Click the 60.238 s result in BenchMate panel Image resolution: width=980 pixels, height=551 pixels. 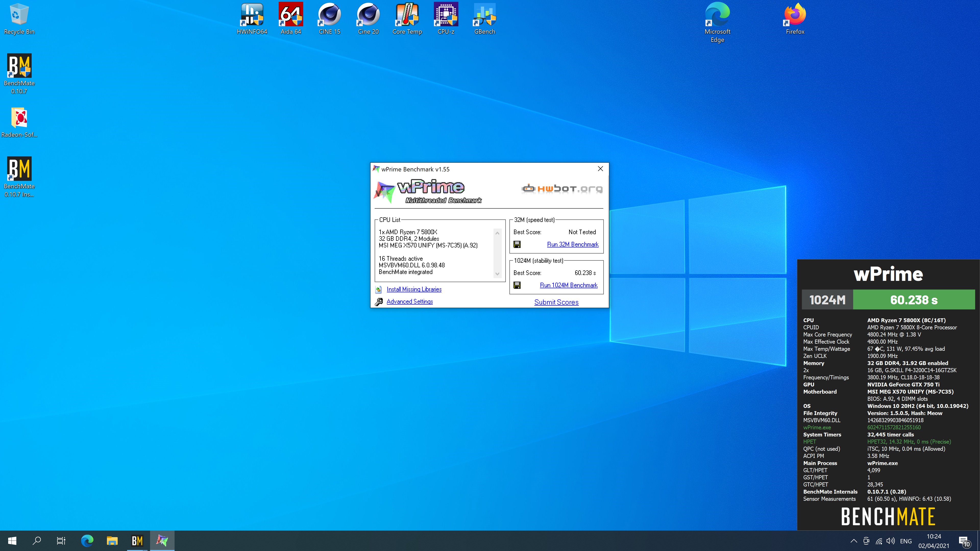(x=914, y=300)
